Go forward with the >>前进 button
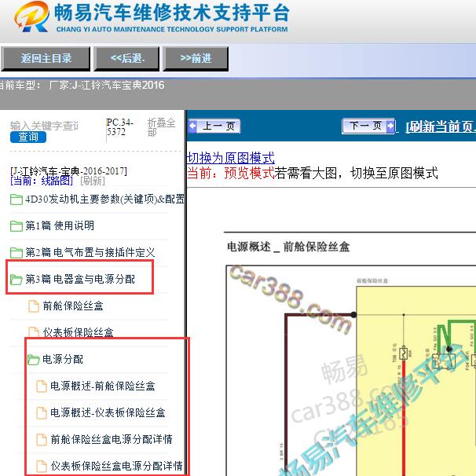 196,58
